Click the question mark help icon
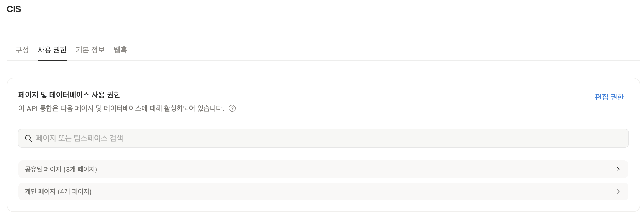The width and height of the screenshot is (644, 217). (232, 108)
